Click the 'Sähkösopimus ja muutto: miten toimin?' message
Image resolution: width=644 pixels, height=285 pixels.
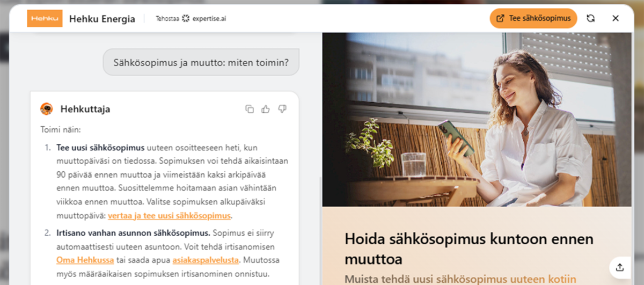tap(201, 62)
